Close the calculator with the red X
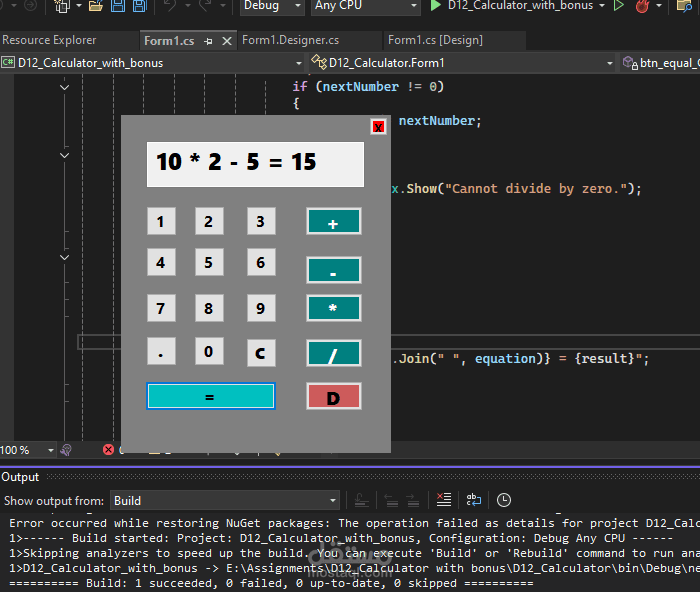 point(379,127)
